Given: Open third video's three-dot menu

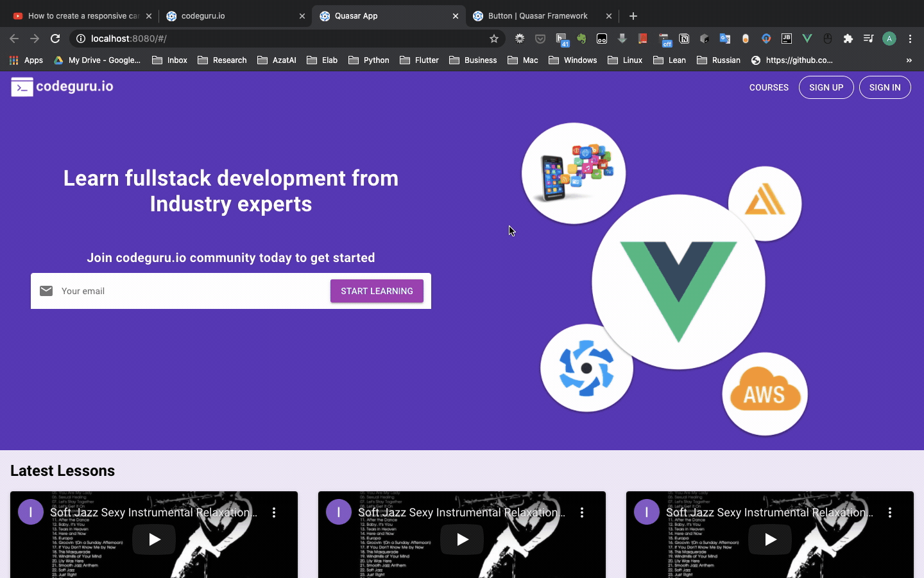Looking at the screenshot, I should [890, 512].
